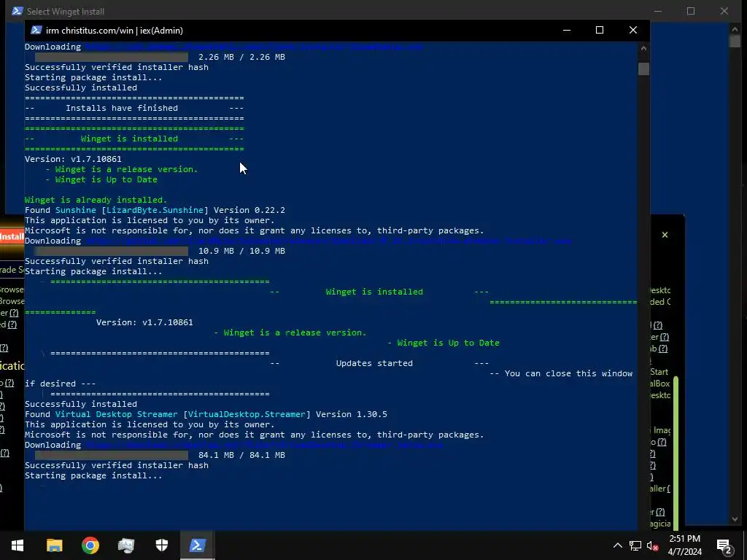Click the scroll-up arrow in Select Winget Install window
Viewport: 747px width, 560px height.
735,29
